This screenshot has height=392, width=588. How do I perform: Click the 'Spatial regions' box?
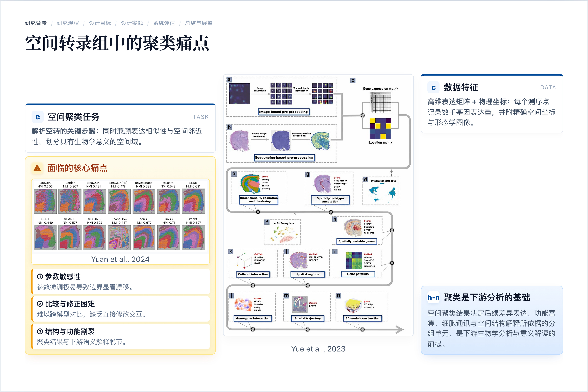coord(308,274)
